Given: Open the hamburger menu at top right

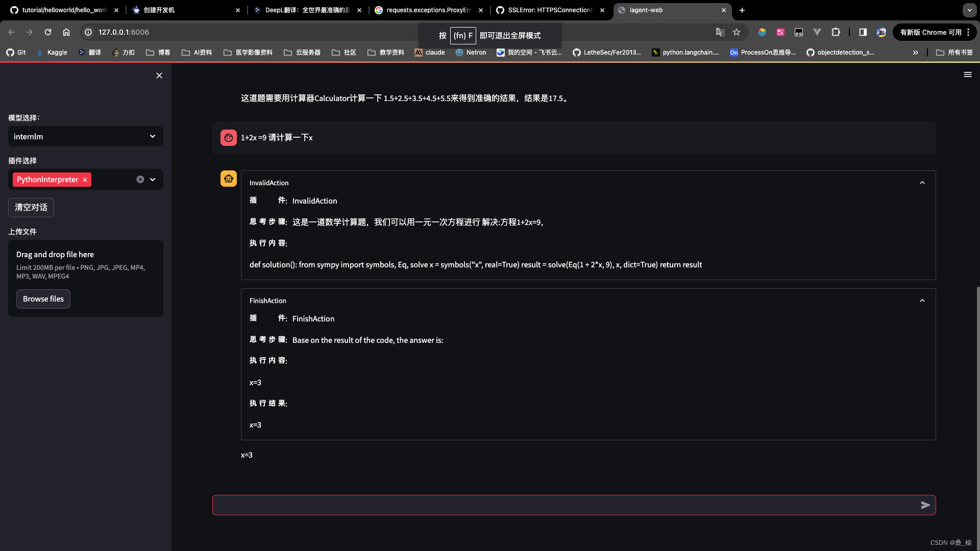Looking at the screenshot, I should 967,74.
